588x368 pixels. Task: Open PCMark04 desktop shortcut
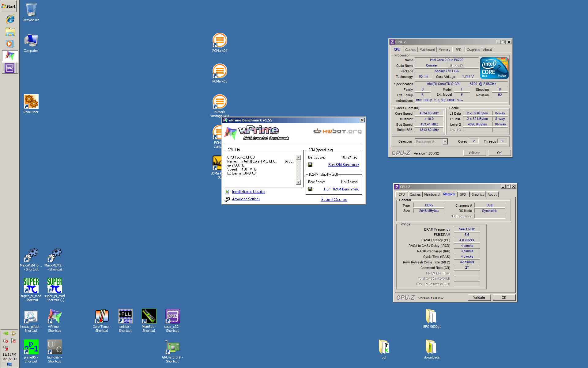pos(220,43)
